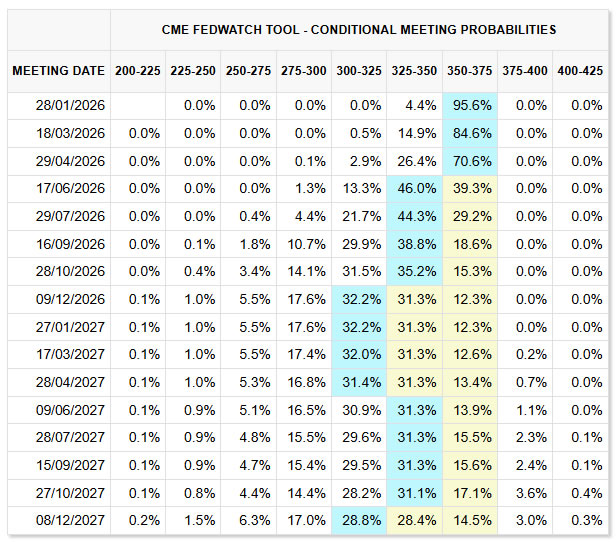This screenshot has width=616, height=542.
Task: Click the CME FedWatch Tool table title
Action: pyautogui.click(x=359, y=30)
